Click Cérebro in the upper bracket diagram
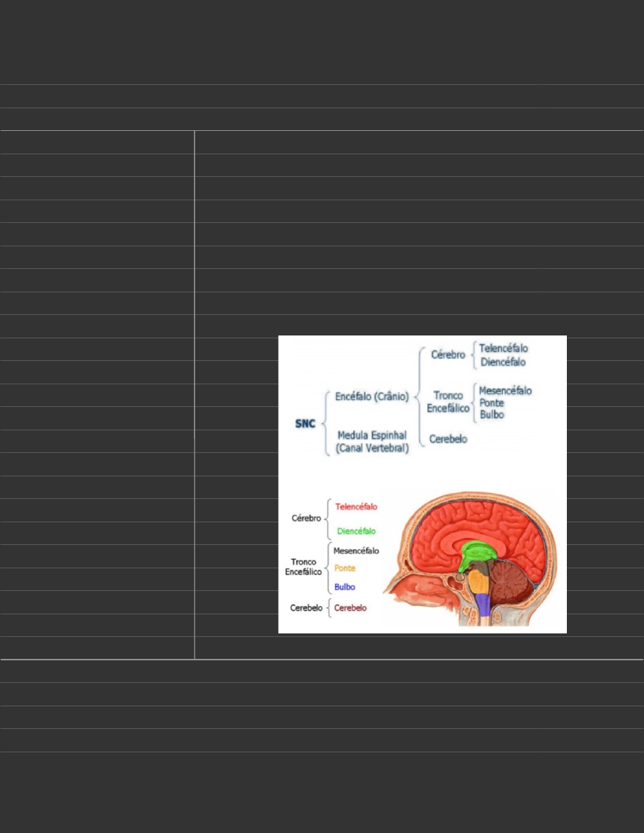 448,355
